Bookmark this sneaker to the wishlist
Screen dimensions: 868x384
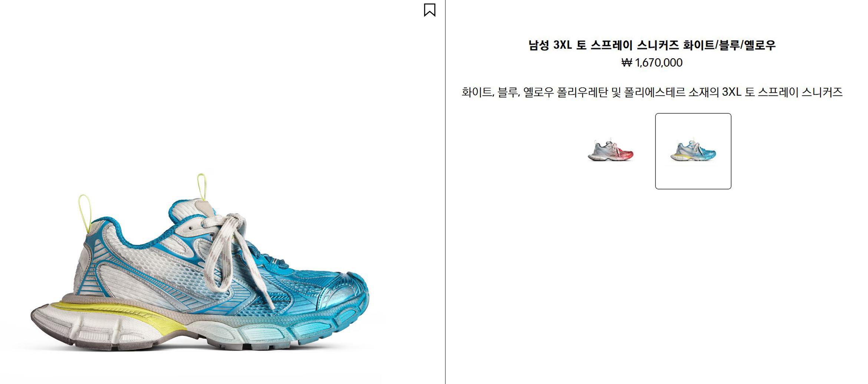[x=430, y=10]
